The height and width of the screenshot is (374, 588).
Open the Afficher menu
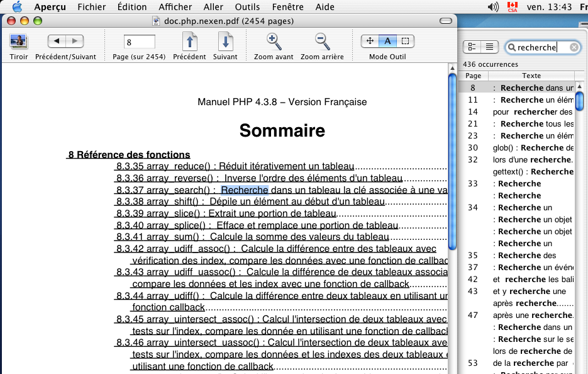point(175,7)
